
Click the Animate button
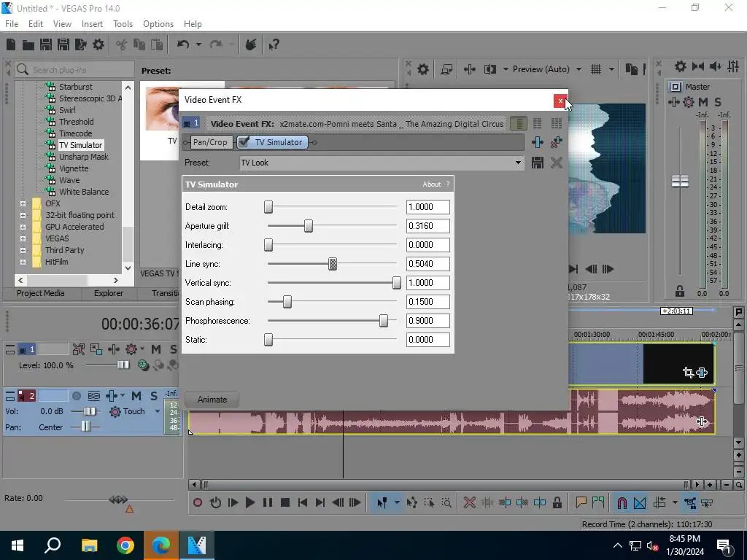212,400
